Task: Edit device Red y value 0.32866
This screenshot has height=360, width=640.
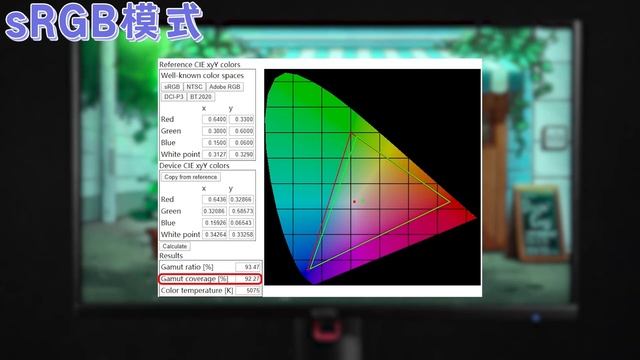Action: pos(242,200)
